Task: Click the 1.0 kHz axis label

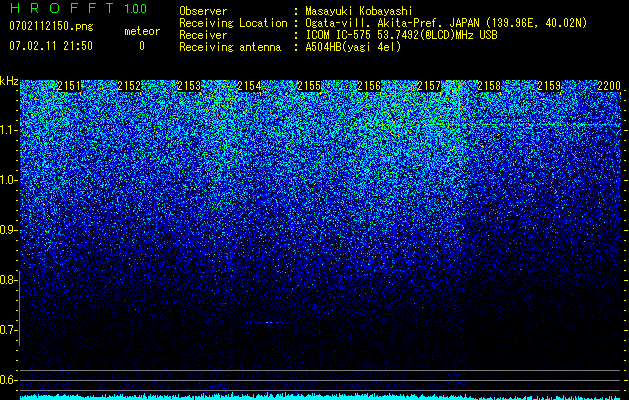Action: (x=9, y=180)
